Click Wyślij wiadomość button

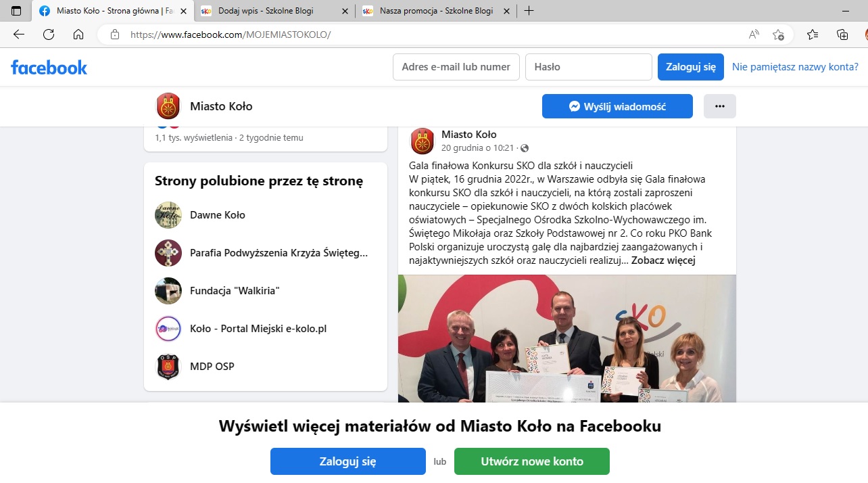(x=617, y=106)
